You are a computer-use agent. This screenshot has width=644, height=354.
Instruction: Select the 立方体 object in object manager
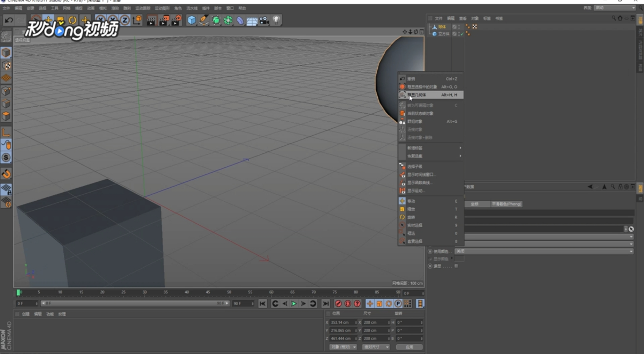pos(443,34)
